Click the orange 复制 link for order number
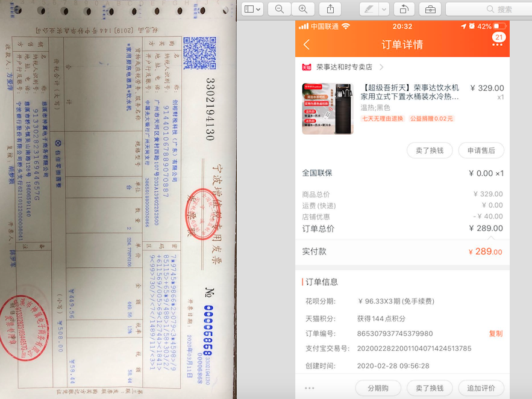The width and height of the screenshot is (532, 399). coord(495,333)
